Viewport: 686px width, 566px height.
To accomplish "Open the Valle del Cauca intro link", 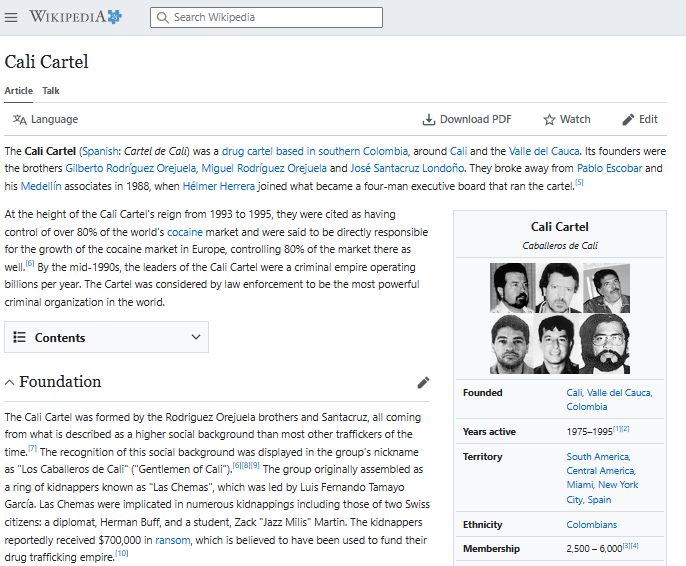I will (x=544, y=151).
